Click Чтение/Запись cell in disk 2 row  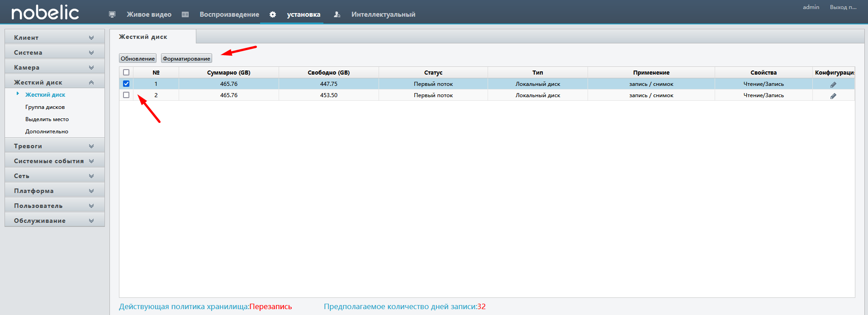coord(764,95)
